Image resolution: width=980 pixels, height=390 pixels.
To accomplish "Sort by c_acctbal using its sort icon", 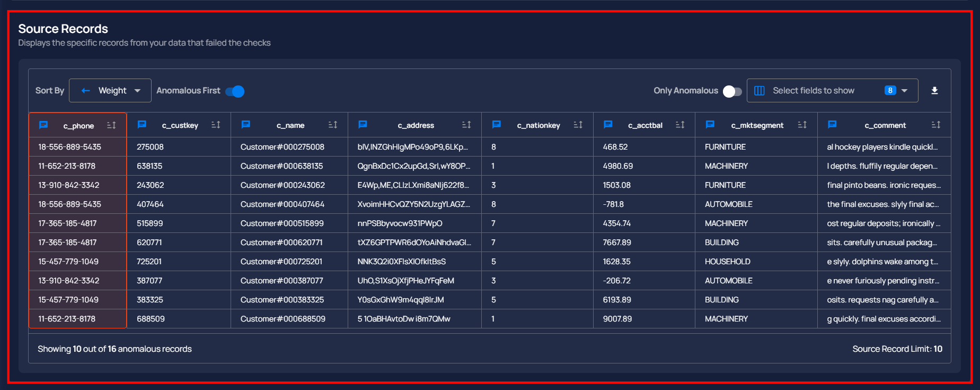I will tap(680, 125).
